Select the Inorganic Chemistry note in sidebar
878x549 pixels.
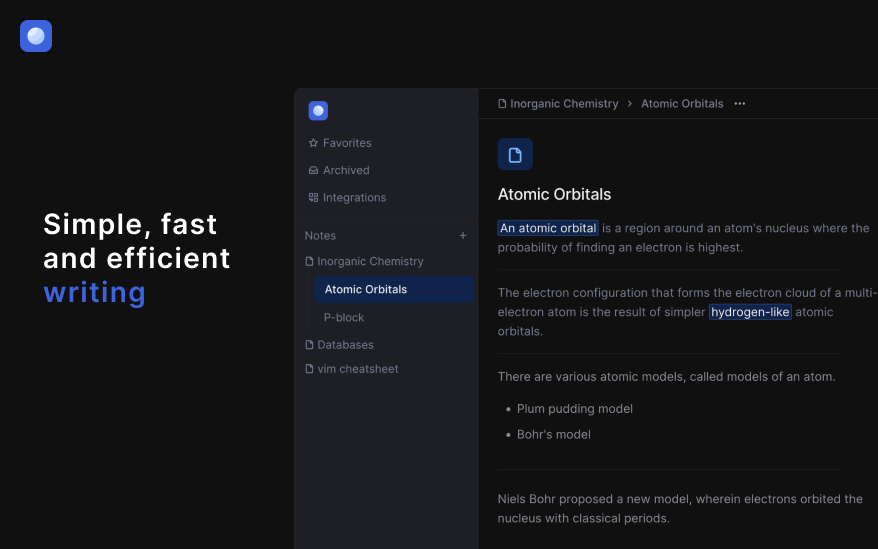pos(365,262)
